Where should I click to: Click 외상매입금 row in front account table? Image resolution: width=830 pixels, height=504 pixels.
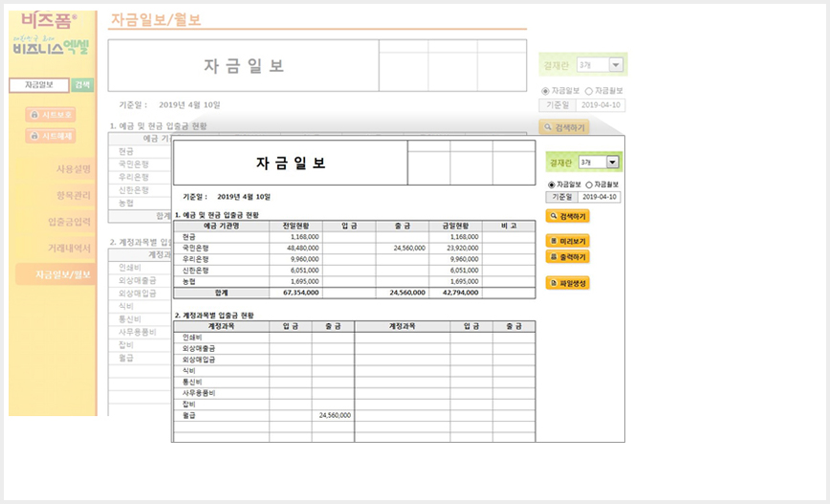click(x=199, y=360)
